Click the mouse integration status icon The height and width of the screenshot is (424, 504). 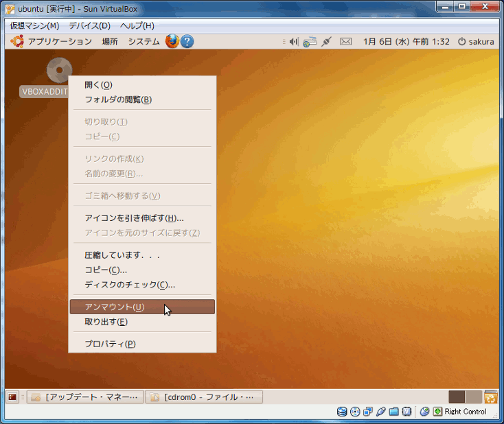(x=424, y=412)
